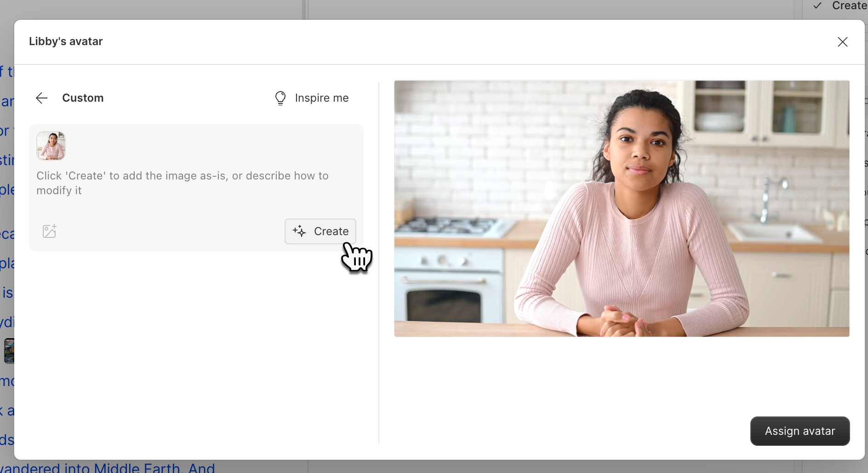
Task: Click the small uploaded avatar thumbnail
Action: 51,145
